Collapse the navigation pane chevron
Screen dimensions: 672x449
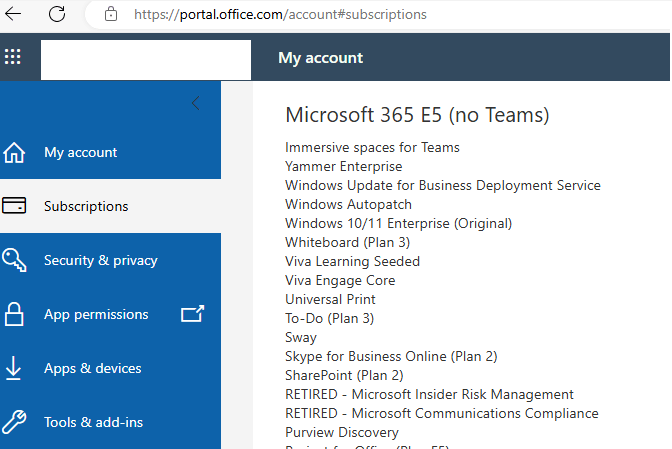[x=195, y=103]
